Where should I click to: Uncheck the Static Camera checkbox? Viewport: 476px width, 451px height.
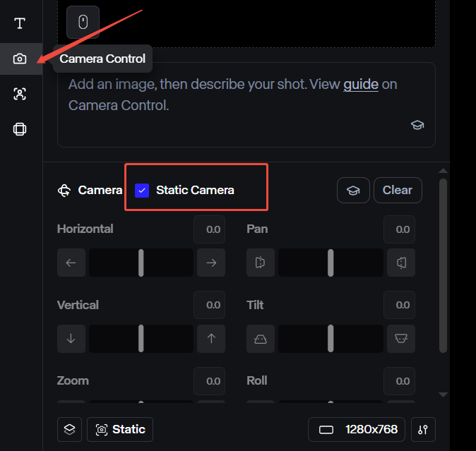click(x=142, y=191)
